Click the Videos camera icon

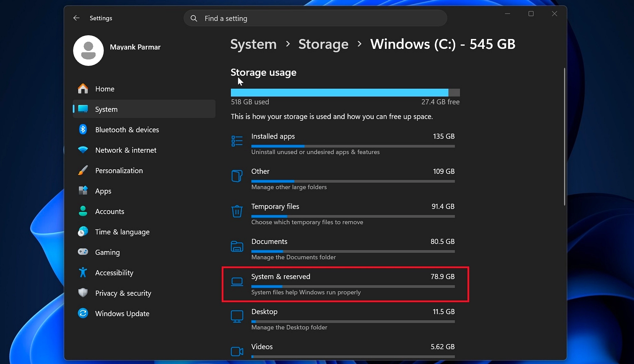pyautogui.click(x=237, y=352)
